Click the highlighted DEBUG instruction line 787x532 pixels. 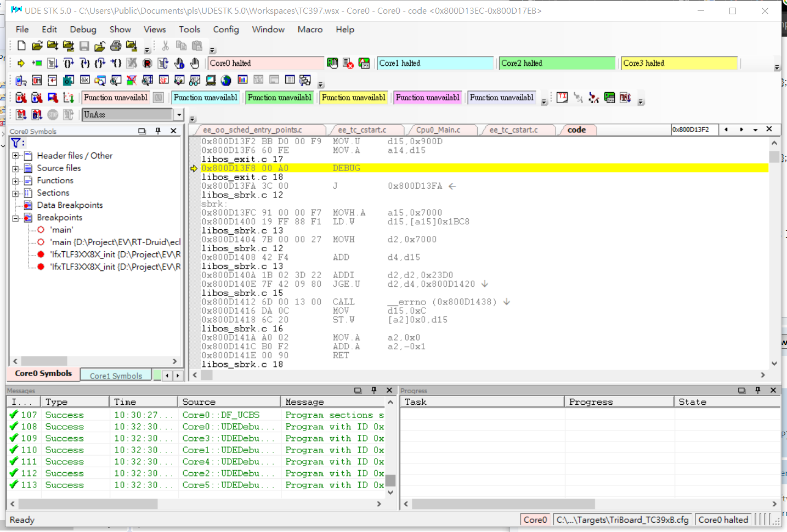(484, 168)
